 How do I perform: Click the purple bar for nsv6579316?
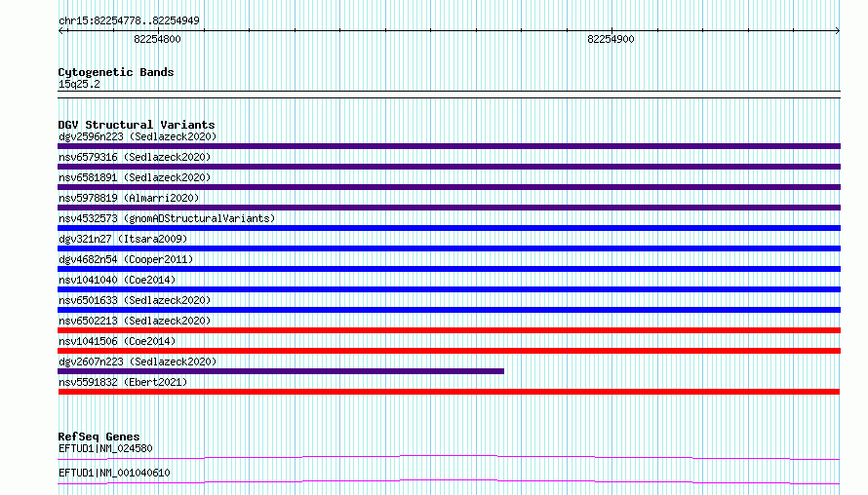coord(449,167)
